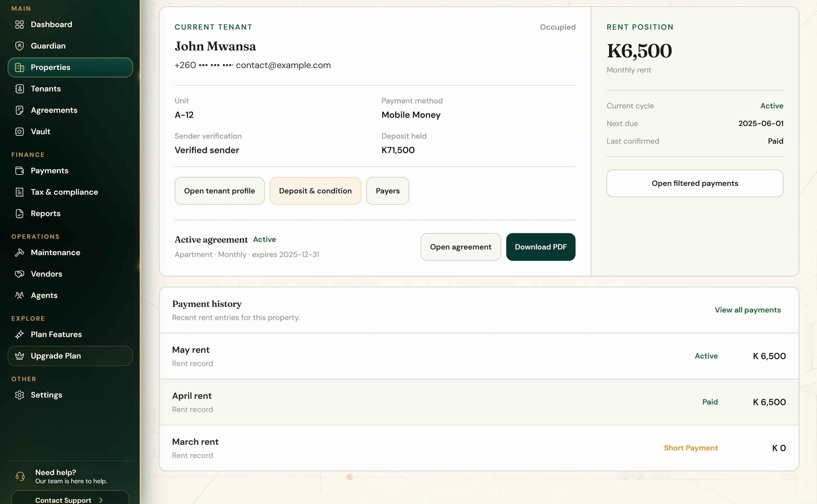
Task: Click the Vendors handshake icon
Action: click(x=20, y=274)
